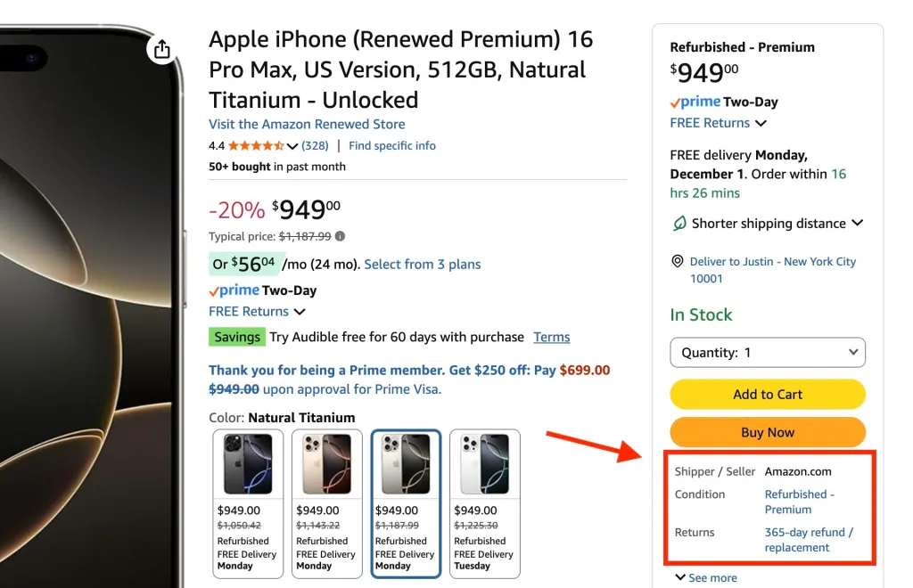Click the Savings badge near Audible offer
The height and width of the screenshot is (588, 913).
pos(236,337)
